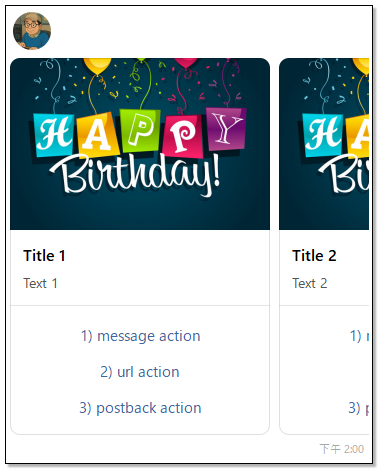Click the yellow balloon atop first image
Image resolution: width=379 pixels, height=470 pixels.
(97, 66)
